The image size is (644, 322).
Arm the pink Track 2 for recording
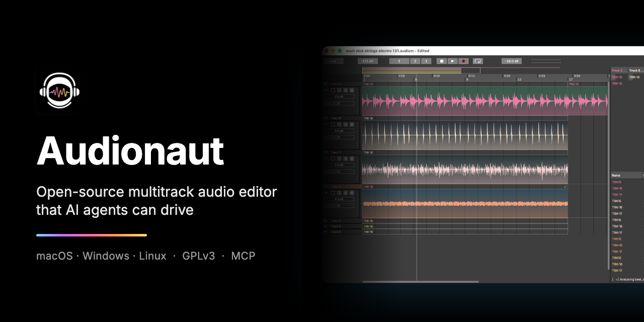coord(333,90)
